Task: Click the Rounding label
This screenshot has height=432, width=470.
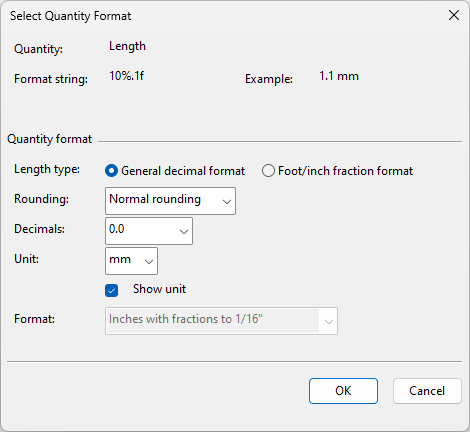Action: click(41, 199)
